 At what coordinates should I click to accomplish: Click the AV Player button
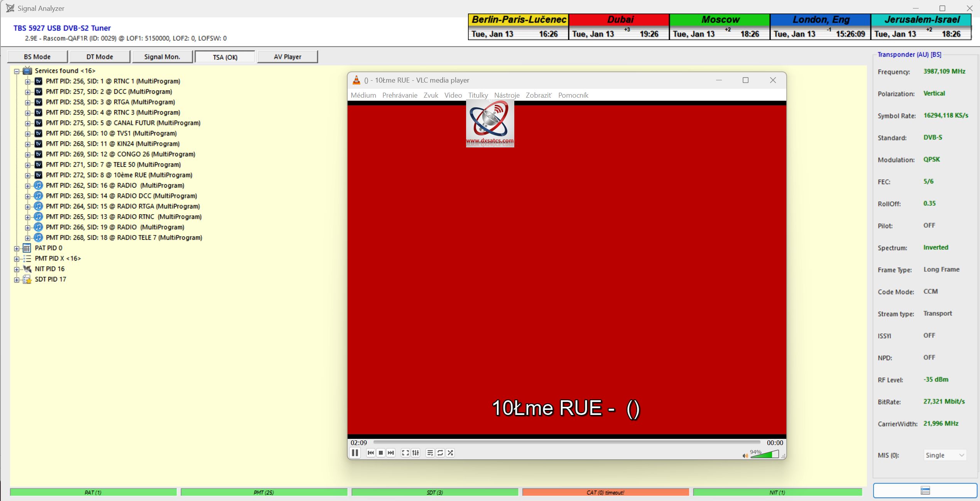(x=287, y=57)
